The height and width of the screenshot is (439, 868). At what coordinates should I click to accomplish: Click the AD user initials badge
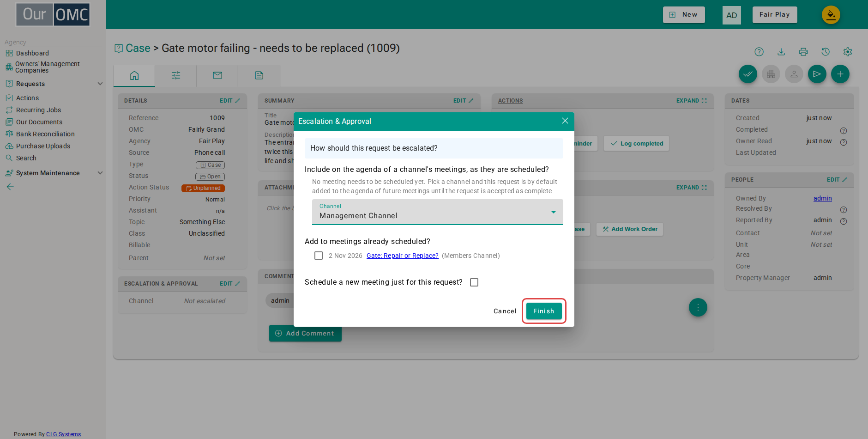(732, 15)
